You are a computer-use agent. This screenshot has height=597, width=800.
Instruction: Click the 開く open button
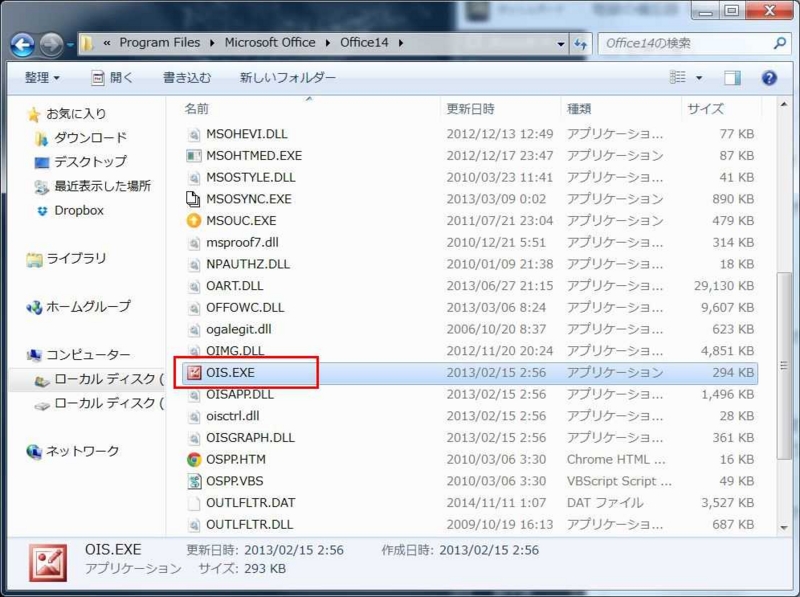point(112,78)
